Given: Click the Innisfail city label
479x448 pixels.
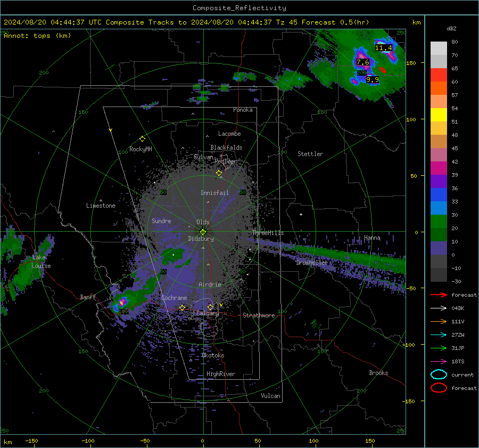Looking at the screenshot, I should 214,193.
